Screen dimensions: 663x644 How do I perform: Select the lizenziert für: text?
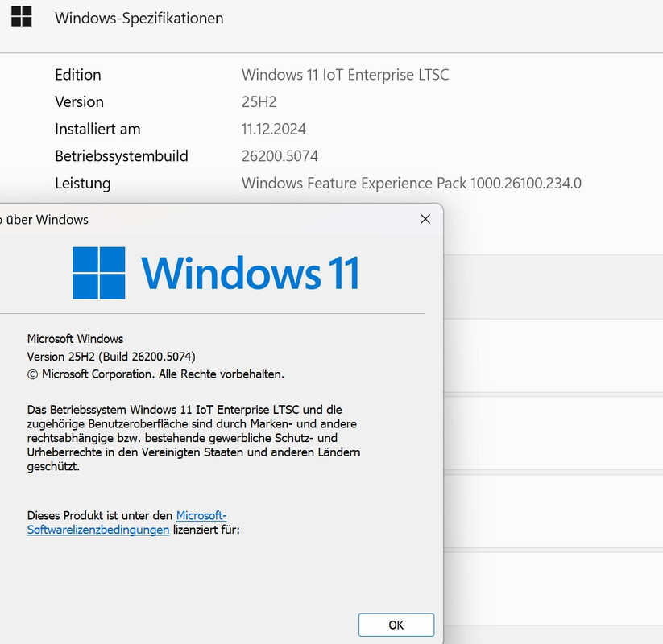pyautogui.click(x=206, y=530)
